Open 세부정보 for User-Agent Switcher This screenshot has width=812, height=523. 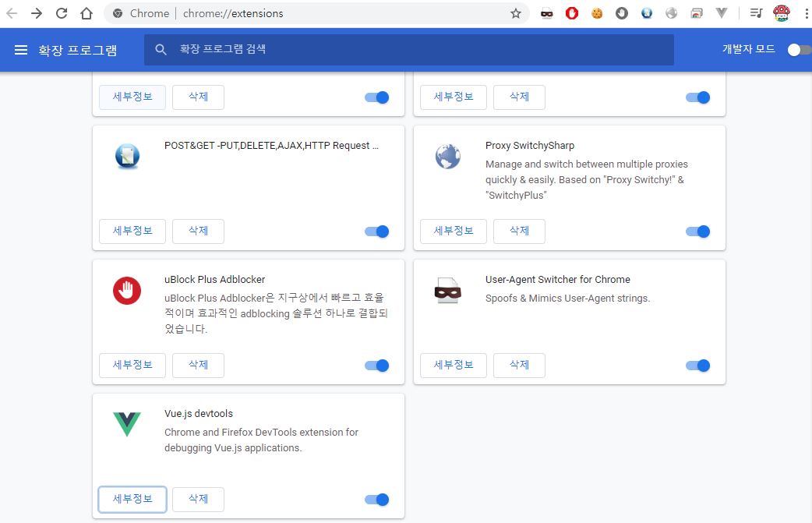point(454,365)
